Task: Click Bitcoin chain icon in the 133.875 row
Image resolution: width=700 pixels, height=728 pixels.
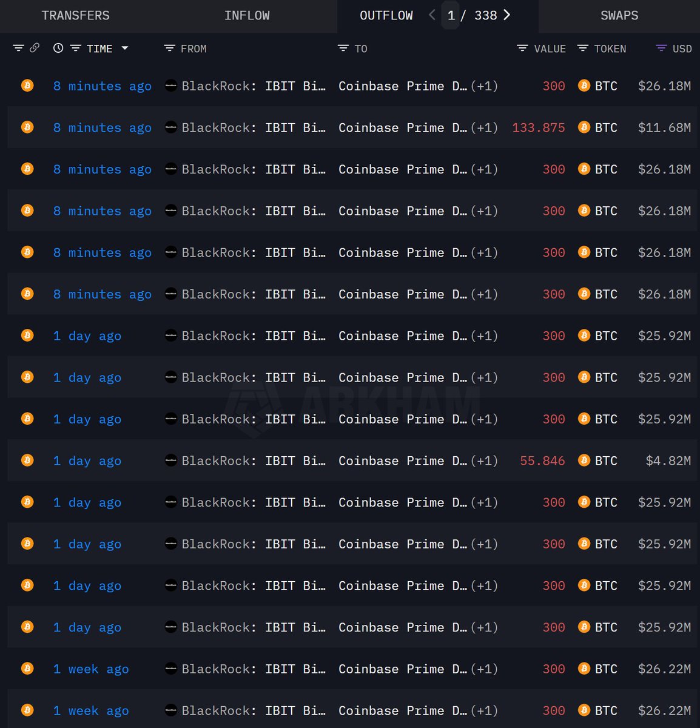Action: pyautogui.click(x=27, y=127)
